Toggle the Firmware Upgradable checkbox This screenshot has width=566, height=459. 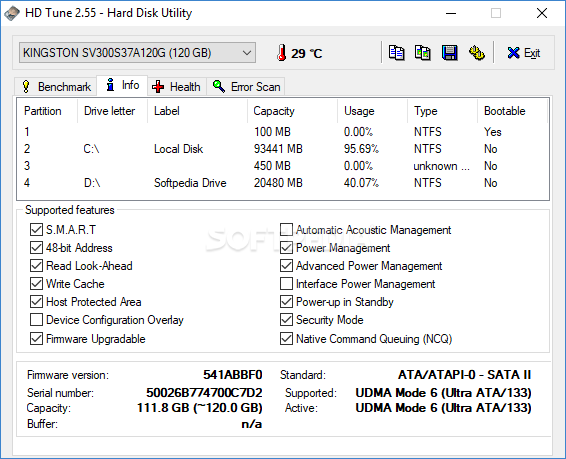36,338
